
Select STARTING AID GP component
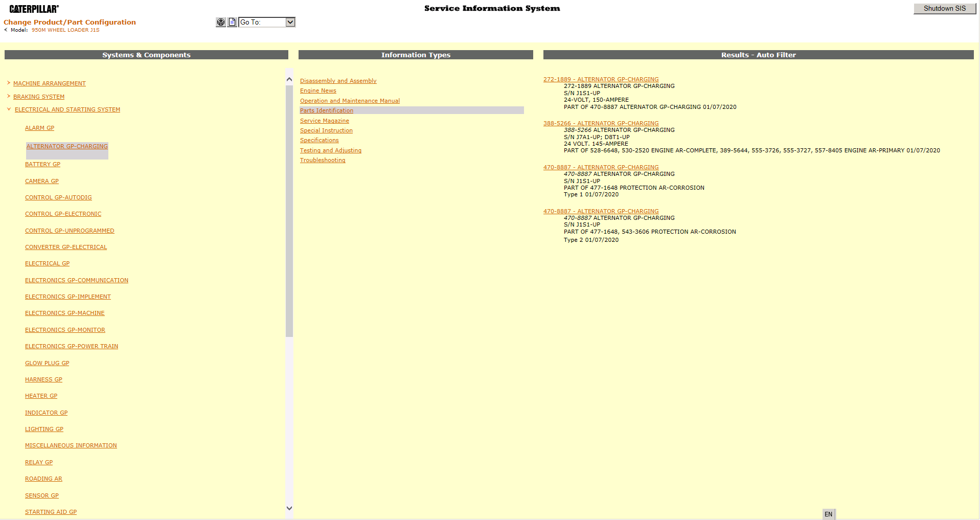click(x=51, y=512)
